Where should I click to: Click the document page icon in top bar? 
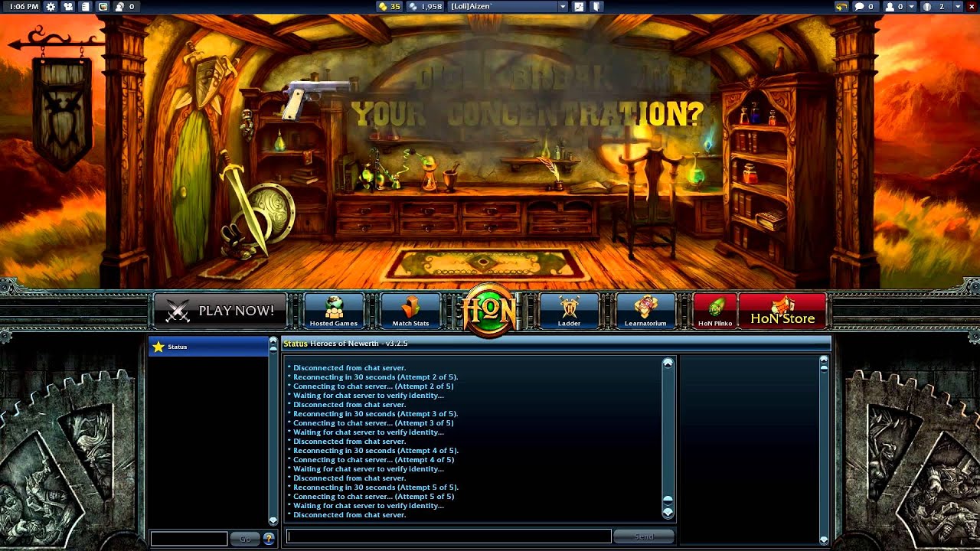(x=85, y=6)
